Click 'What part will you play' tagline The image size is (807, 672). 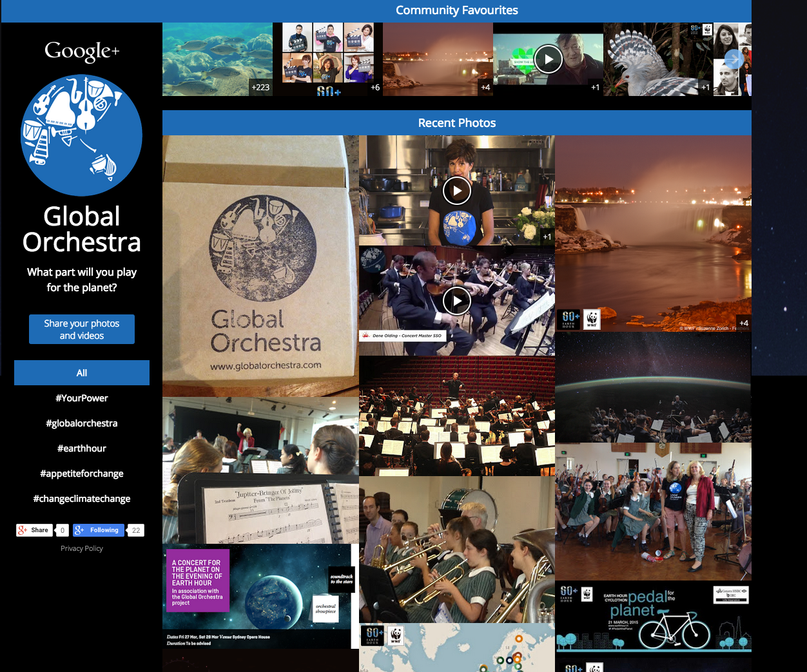(x=82, y=280)
